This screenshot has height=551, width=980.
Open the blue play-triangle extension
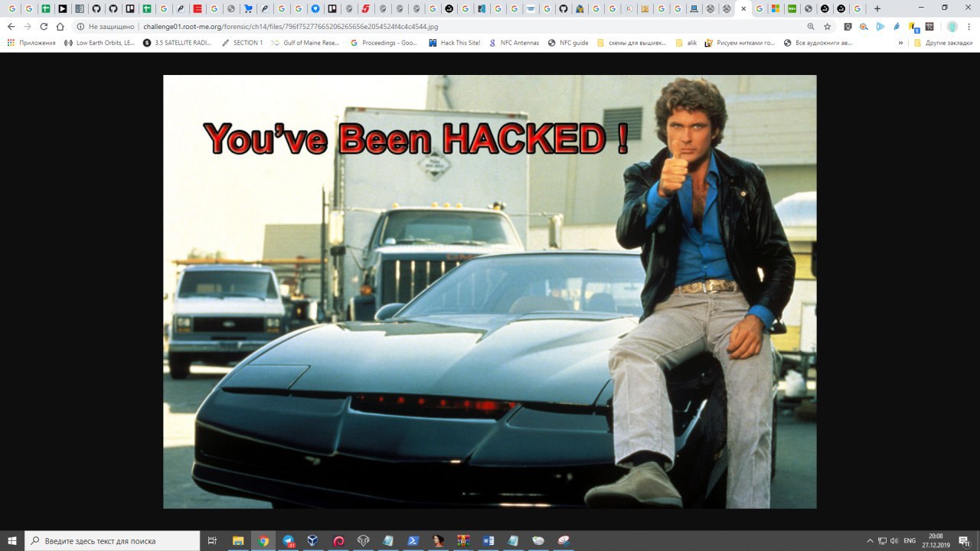tap(880, 26)
